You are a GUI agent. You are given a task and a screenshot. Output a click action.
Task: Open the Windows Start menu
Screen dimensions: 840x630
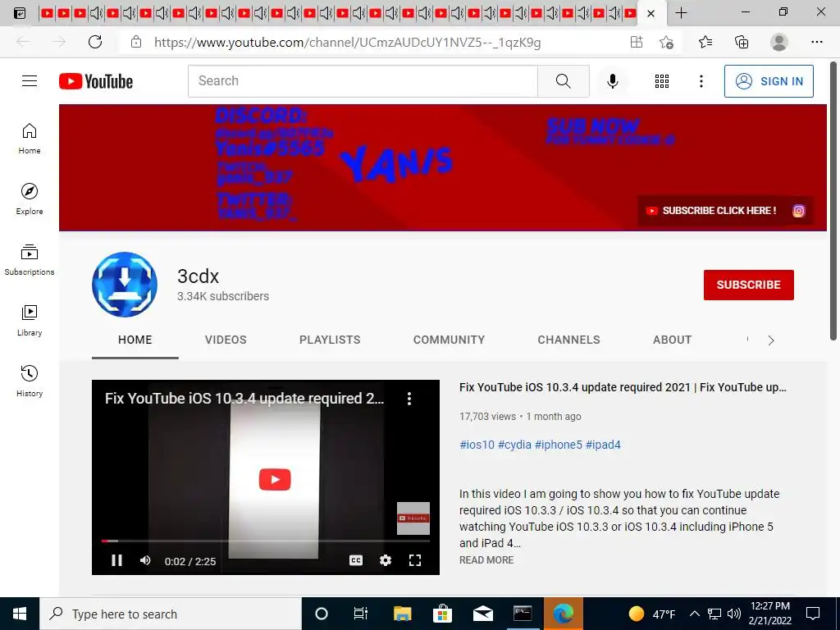click(x=20, y=614)
